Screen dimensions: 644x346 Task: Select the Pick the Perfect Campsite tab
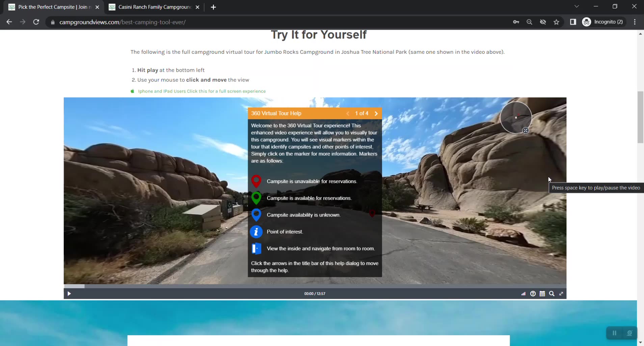54,7
